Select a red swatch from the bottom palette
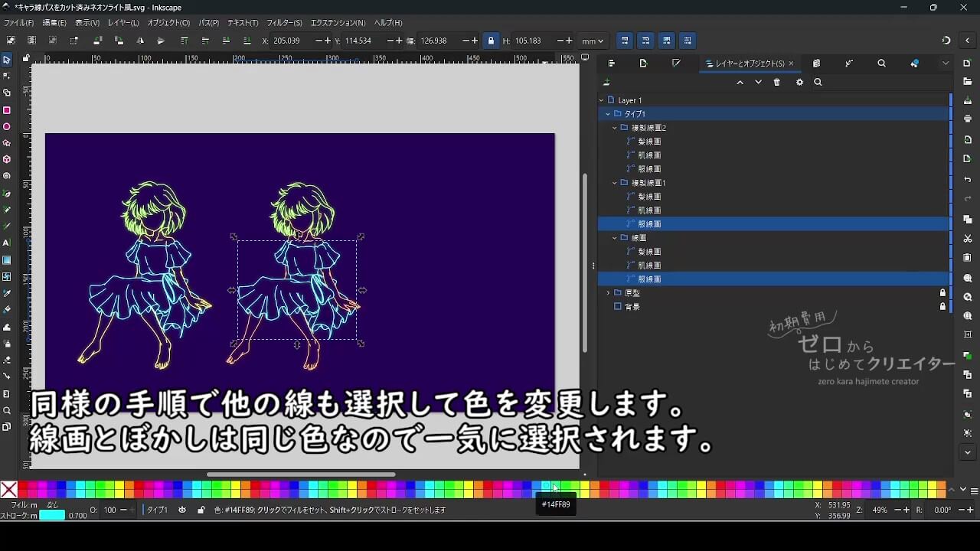Screen dimensions: 980x551 23,487
